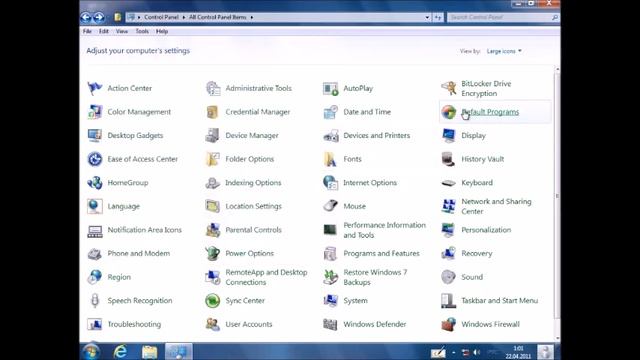
Task: Open the File menu
Action: pos(87,31)
